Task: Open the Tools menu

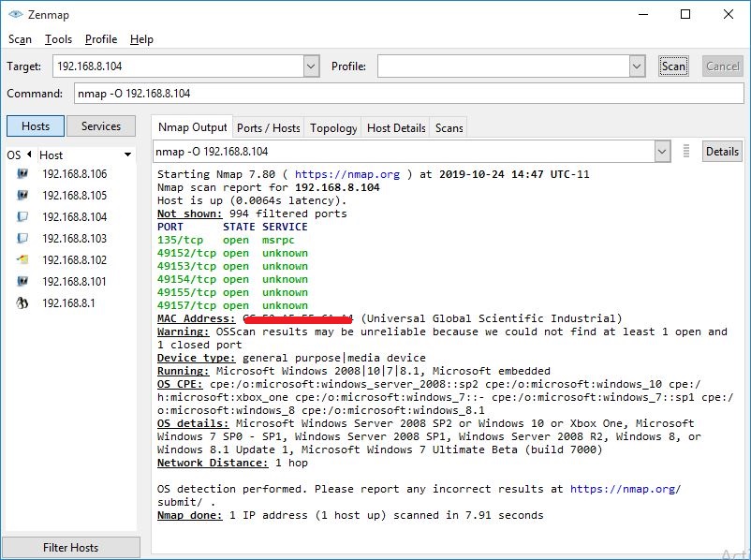Action: point(59,39)
